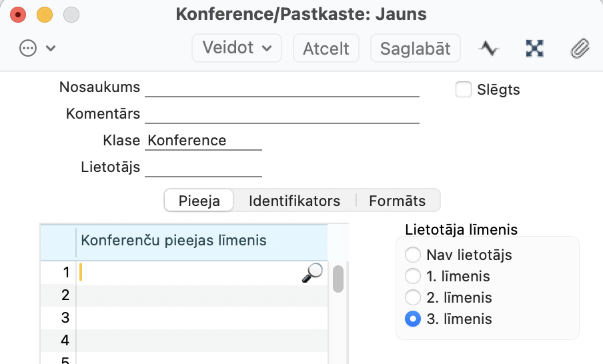Enable the Slēgts checkbox
Screen dimensions: 603x364
(463, 89)
